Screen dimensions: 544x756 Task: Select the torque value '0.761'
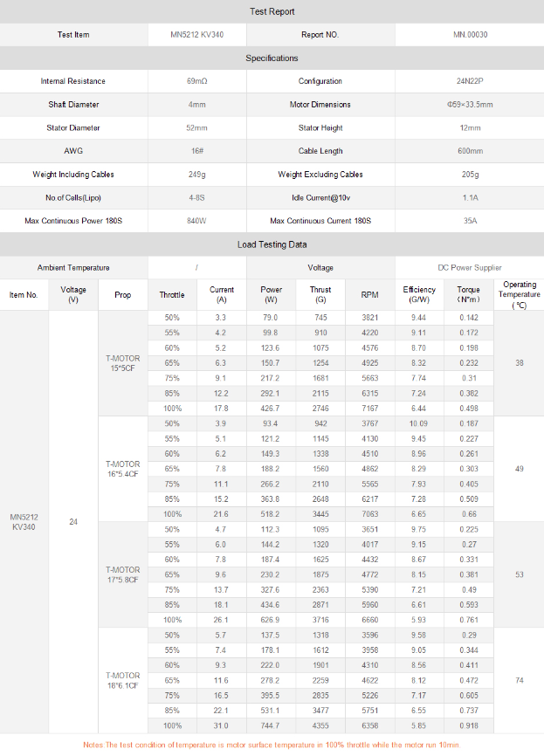[469, 620]
